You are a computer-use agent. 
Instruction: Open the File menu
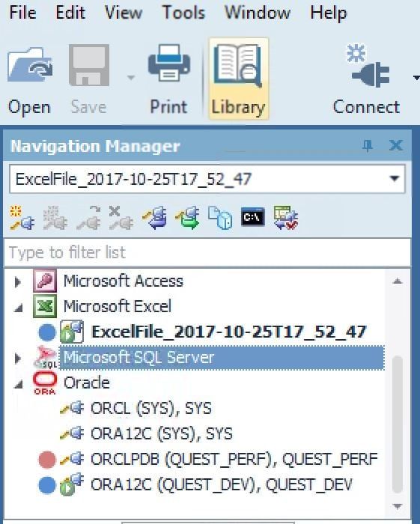pos(22,13)
